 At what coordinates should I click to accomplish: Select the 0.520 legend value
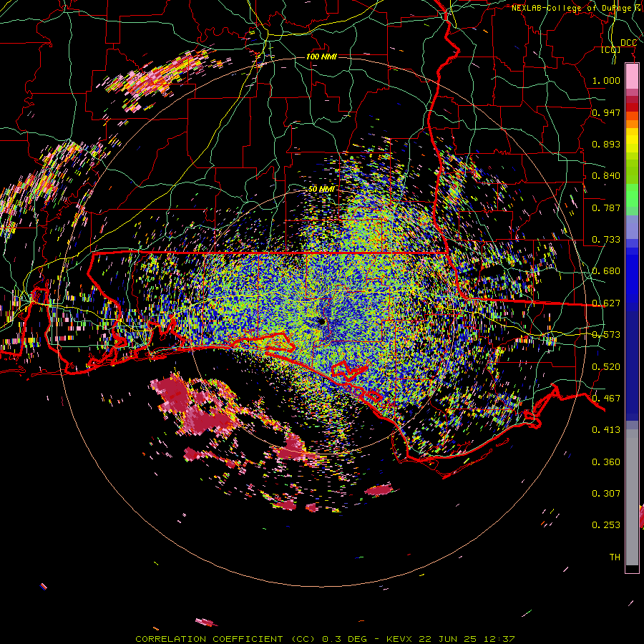pyautogui.click(x=606, y=366)
